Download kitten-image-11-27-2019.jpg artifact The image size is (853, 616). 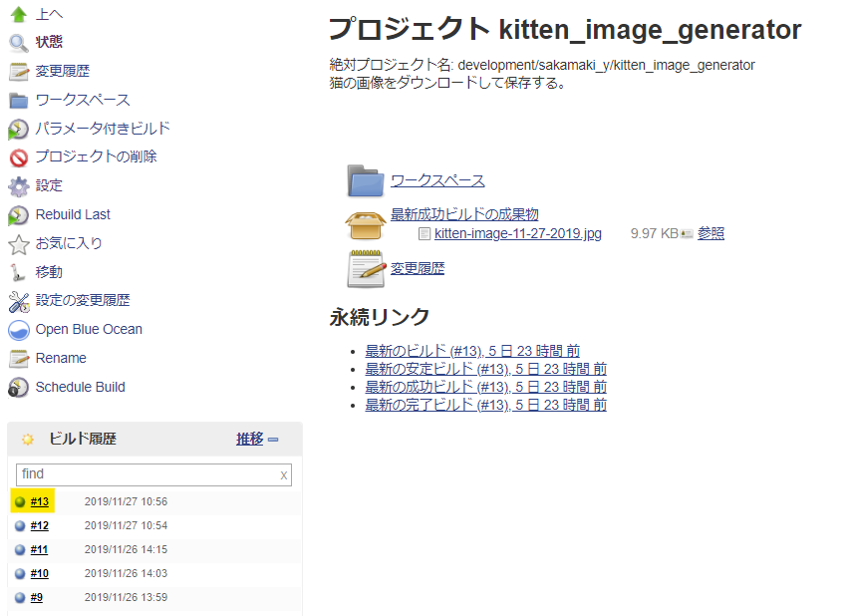click(517, 233)
